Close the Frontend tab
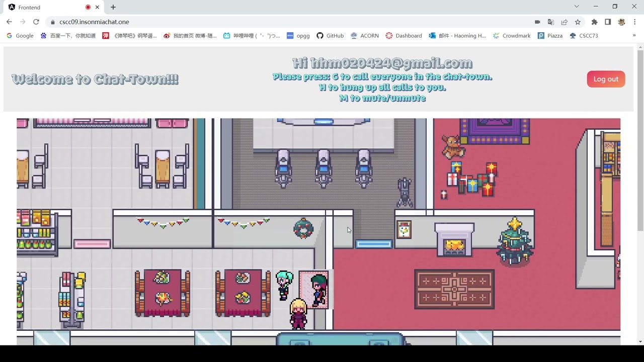 tap(97, 7)
